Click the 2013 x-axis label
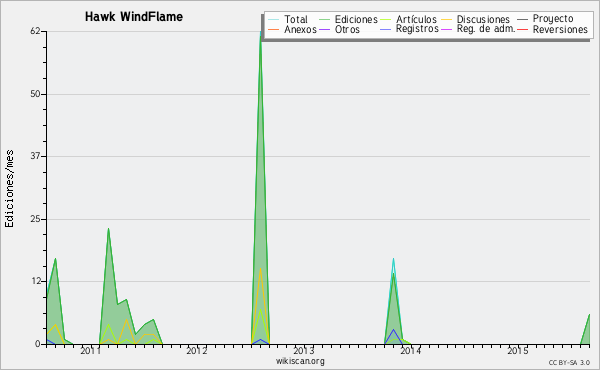Image resolution: width=600 pixels, height=370 pixels. point(304,351)
